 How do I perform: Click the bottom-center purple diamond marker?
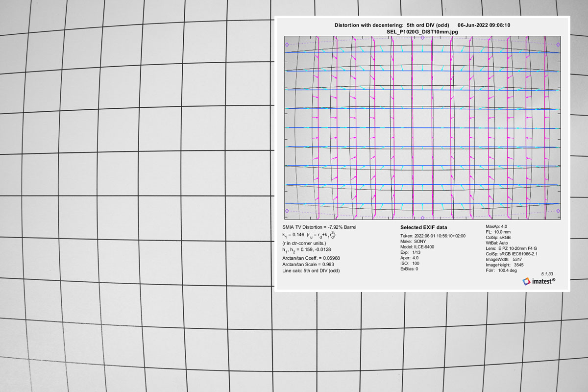422,217
